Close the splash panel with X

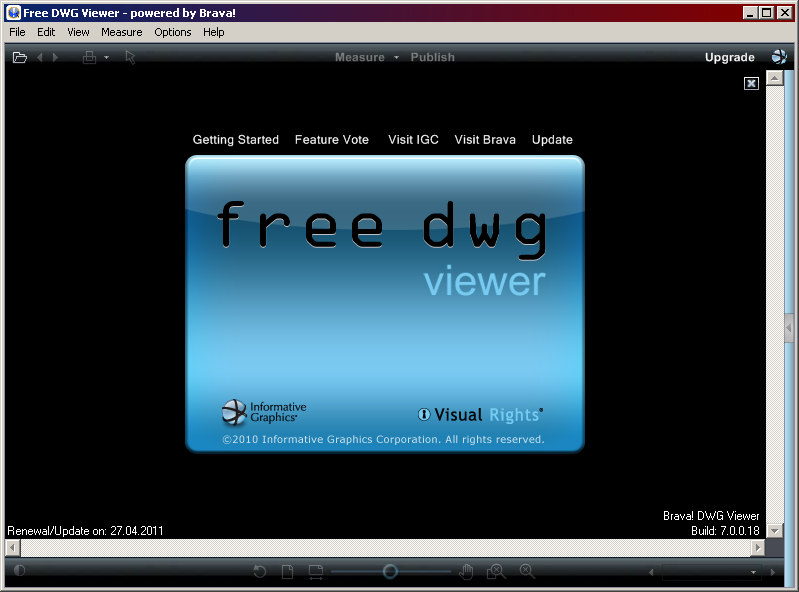pos(752,84)
